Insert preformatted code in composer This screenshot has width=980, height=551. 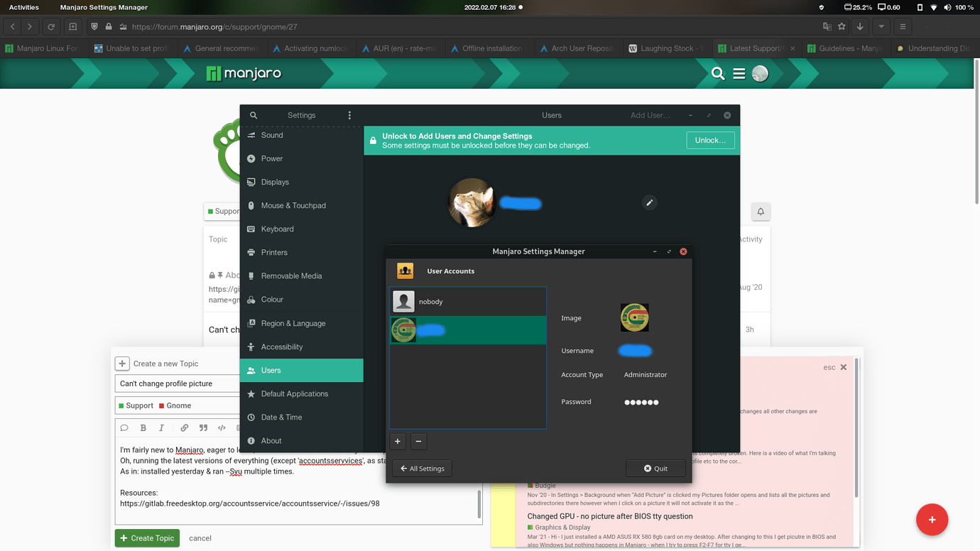(x=222, y=428)
